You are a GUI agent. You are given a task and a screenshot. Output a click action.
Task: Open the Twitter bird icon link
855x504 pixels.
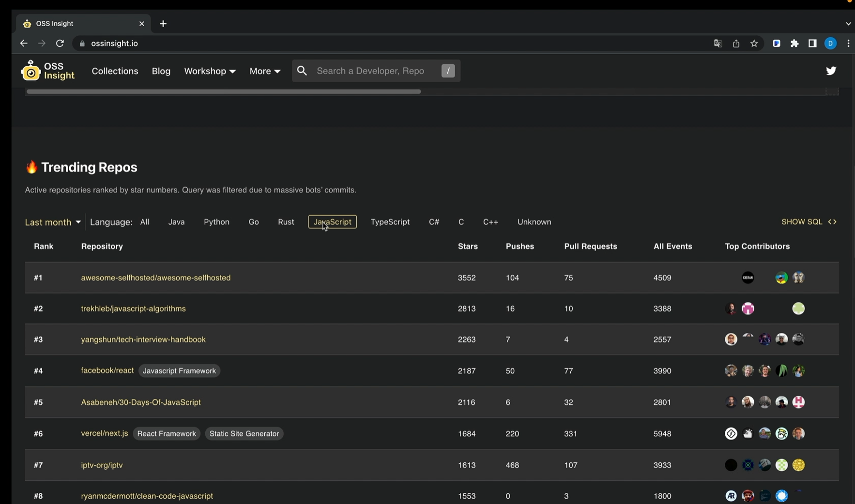click(x=831, y=71)
